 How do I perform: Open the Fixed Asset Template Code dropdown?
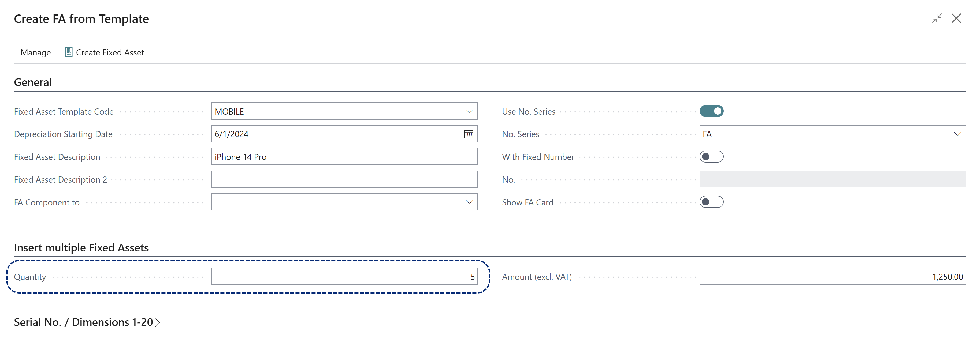469,111
